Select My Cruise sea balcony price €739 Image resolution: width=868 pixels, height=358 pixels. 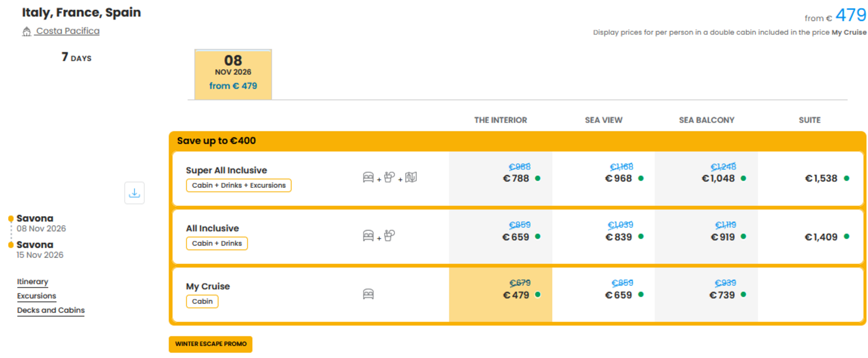tap(722, 295)
